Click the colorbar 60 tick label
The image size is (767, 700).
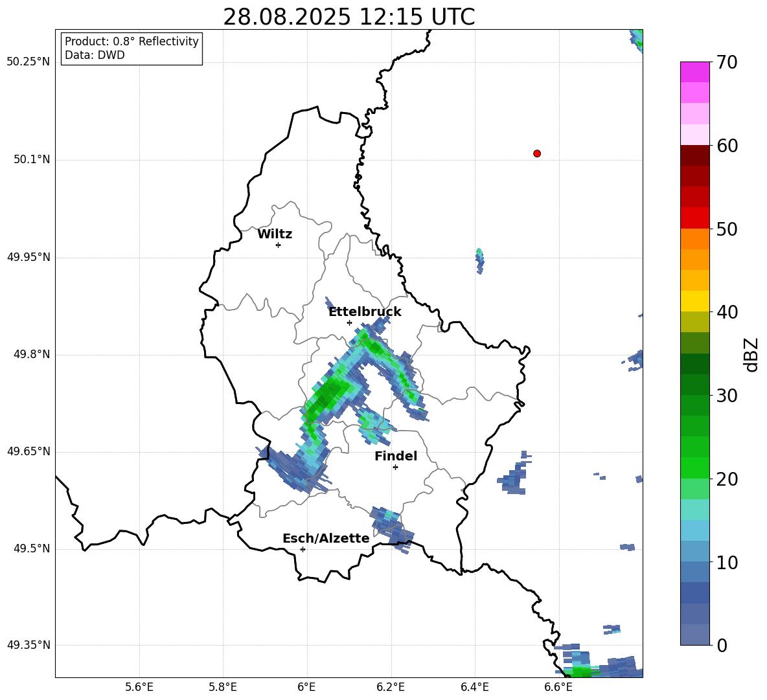click(727, 146)
